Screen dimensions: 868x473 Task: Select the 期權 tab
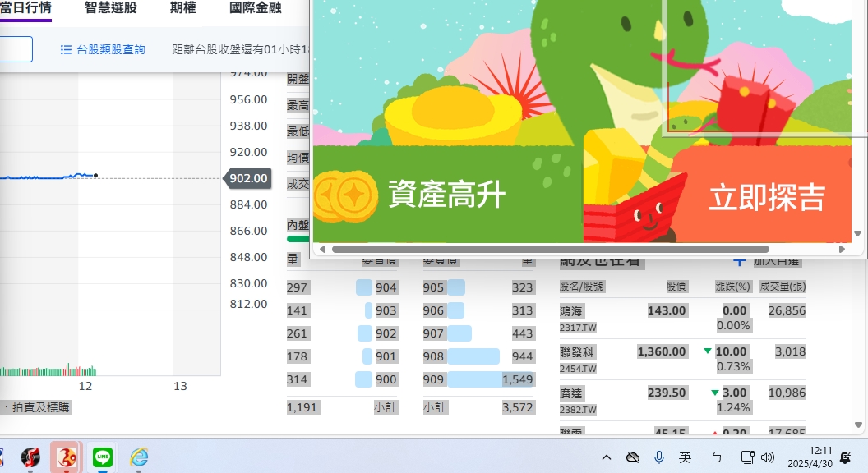[x=183, y=8]
